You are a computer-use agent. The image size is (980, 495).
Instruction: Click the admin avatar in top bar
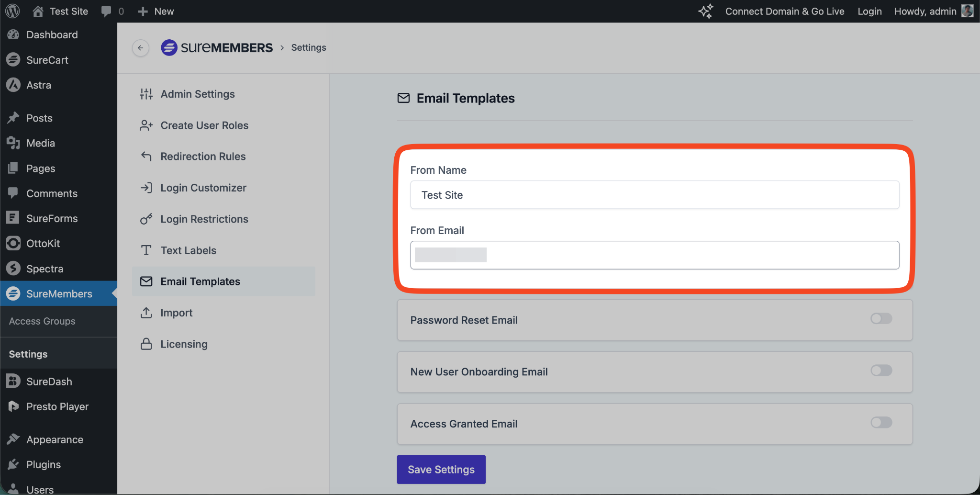967,11
